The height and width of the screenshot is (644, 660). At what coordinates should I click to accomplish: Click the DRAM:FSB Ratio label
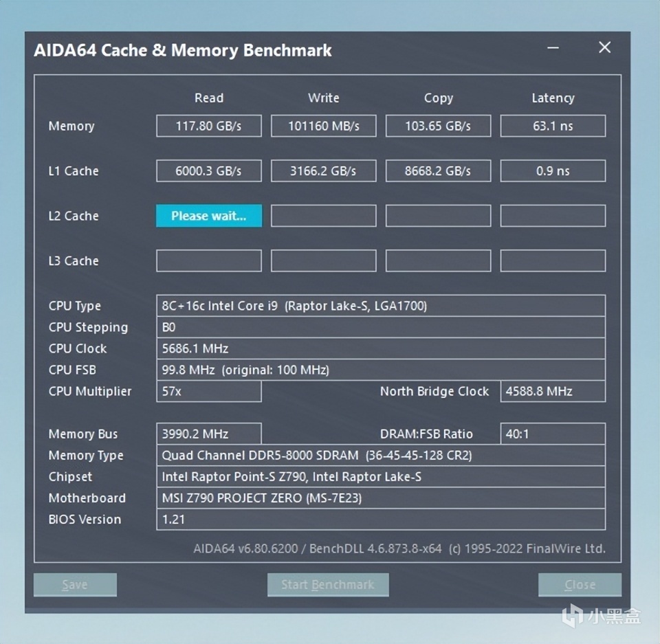[426, 434]
